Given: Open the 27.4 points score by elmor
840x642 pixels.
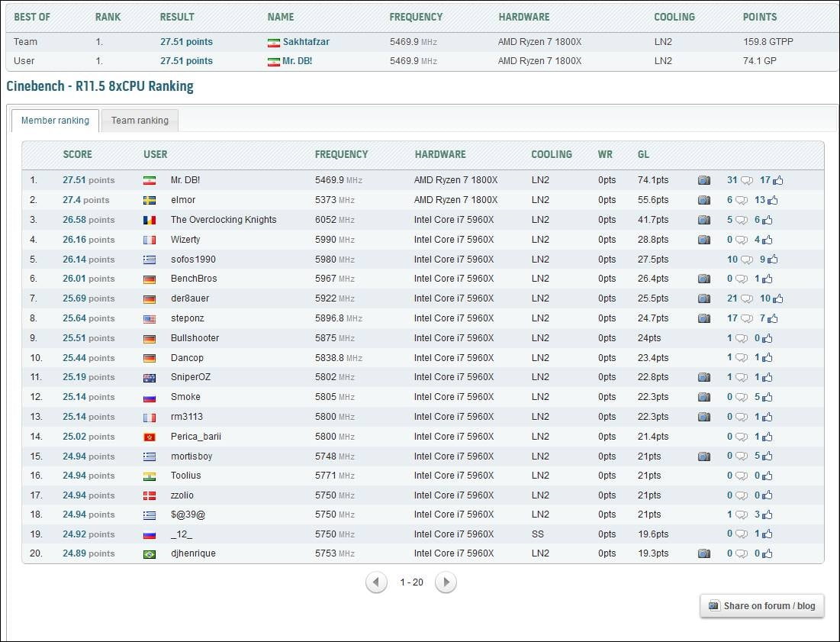Looking at the screenshot, I should click(x=85, y=200).
